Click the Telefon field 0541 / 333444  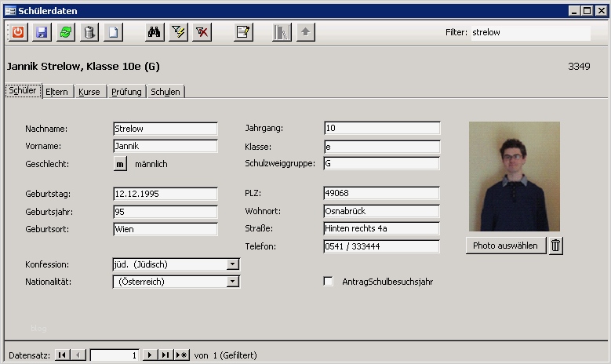coord(382,246)
